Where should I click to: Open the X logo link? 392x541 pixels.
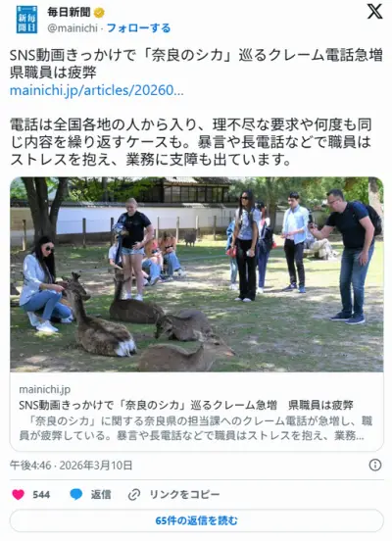click(374, 12)
